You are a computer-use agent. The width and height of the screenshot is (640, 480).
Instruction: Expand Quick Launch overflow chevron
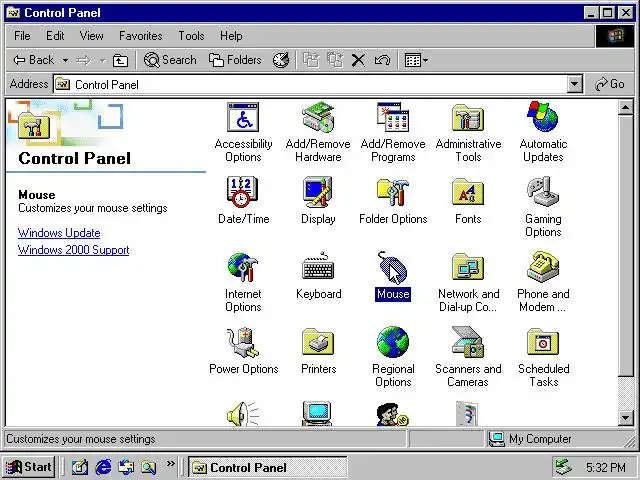[170, 464]
